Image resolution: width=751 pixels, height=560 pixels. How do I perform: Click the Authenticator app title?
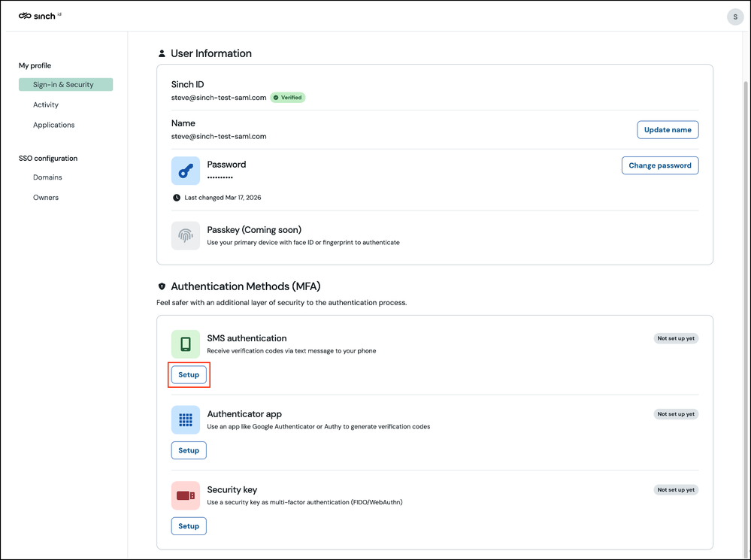coord(244,414)
